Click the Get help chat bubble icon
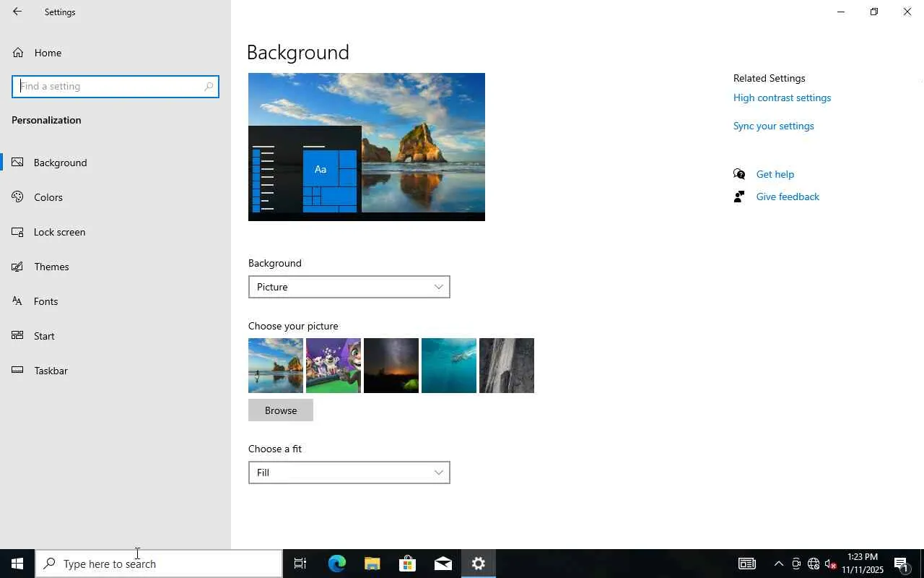This screenshot has height=578, width=924. point(739,174)
